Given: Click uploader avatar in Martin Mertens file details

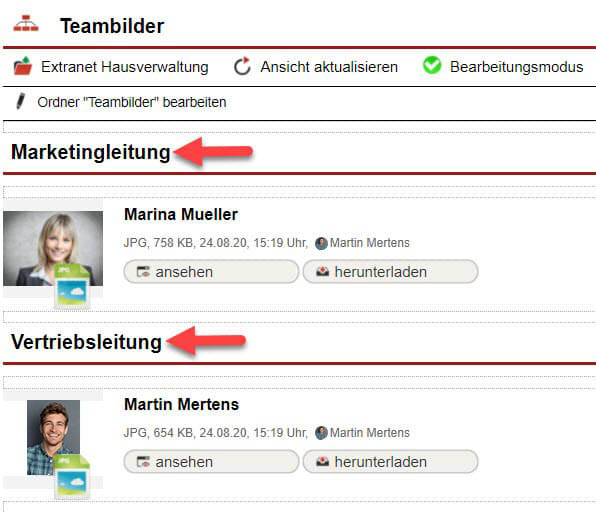Looking at the screenshot, I should tap(321, 433).
